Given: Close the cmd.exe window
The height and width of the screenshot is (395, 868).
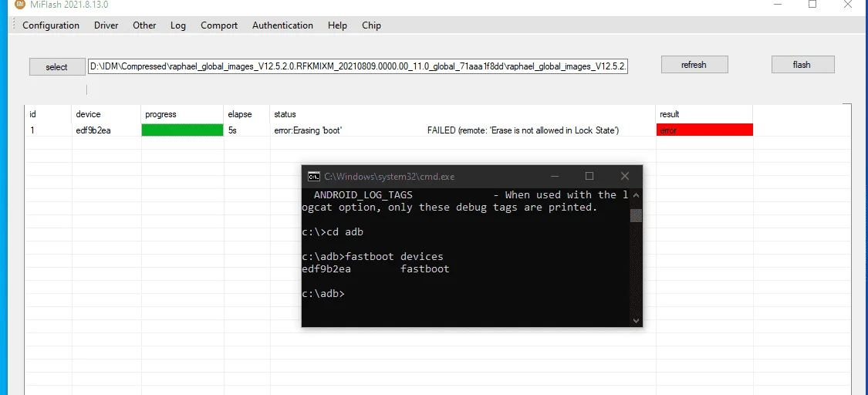Looking at the screenshot, I should (624, 176).
